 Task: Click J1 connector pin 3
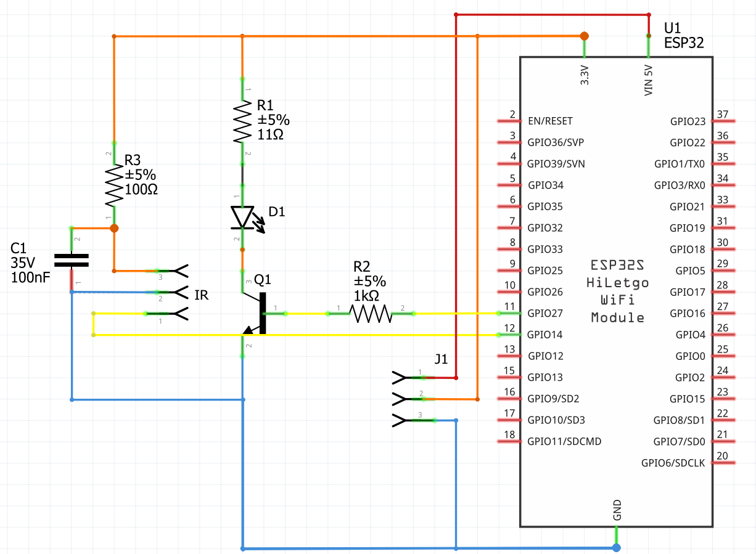(413, 420)
